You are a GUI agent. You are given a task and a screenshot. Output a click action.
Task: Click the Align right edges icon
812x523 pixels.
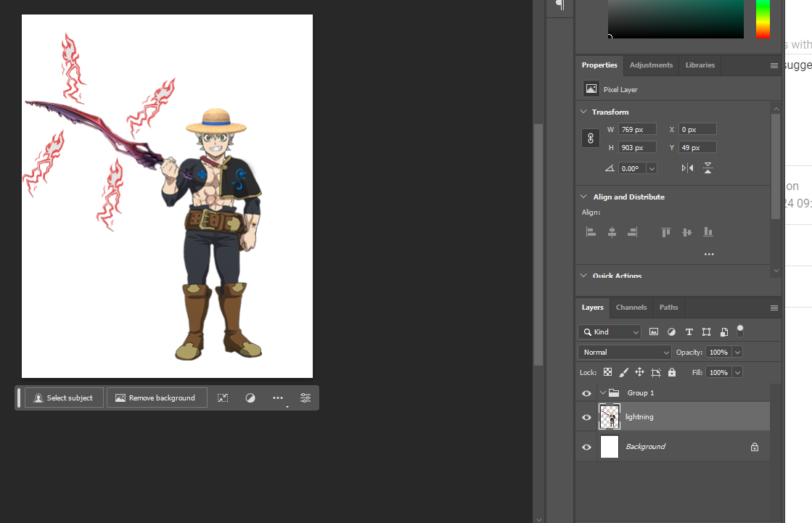click(x=632, y=232)
